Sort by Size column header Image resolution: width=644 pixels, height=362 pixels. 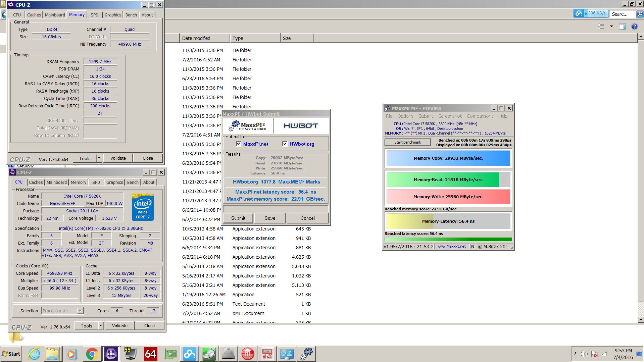tap(297, 38)
